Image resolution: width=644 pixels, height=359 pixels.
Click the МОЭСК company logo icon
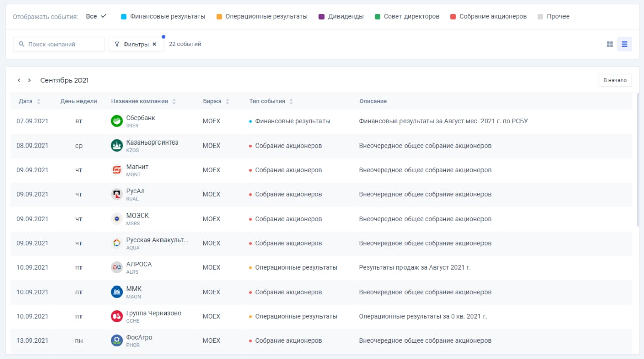(x=117, y=219)
